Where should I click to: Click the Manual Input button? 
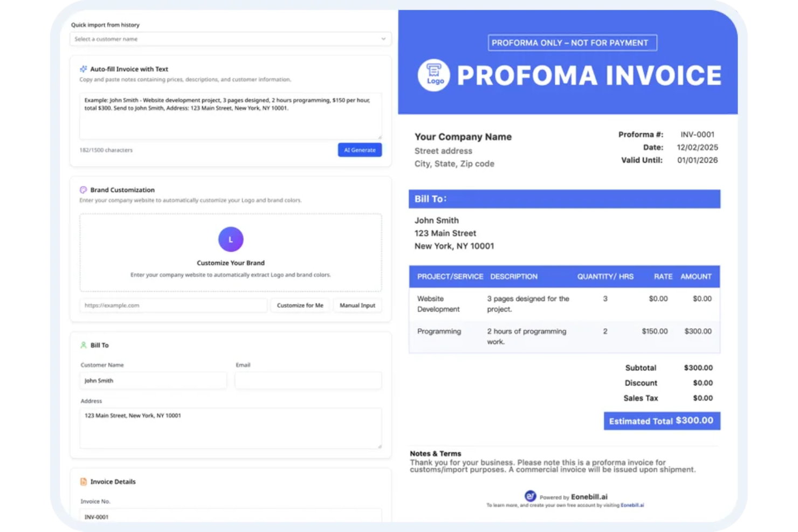point(357,305)
